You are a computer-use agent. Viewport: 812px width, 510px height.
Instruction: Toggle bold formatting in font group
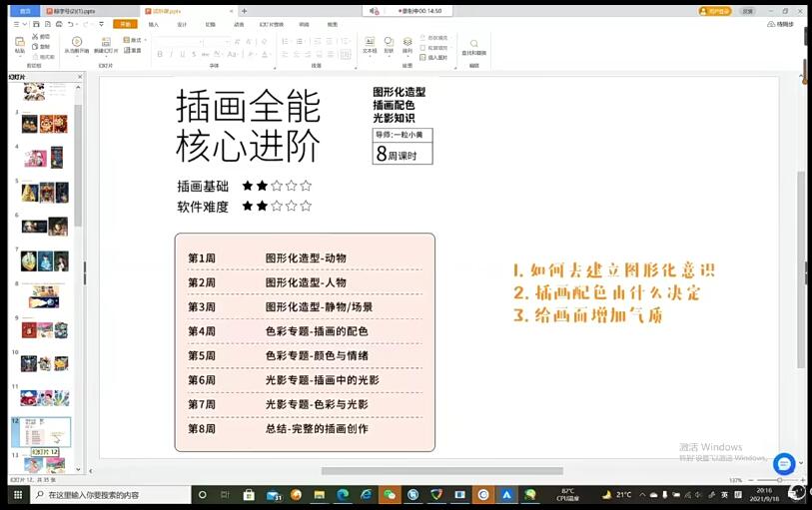pyautogui.click(x=160, y=55)
